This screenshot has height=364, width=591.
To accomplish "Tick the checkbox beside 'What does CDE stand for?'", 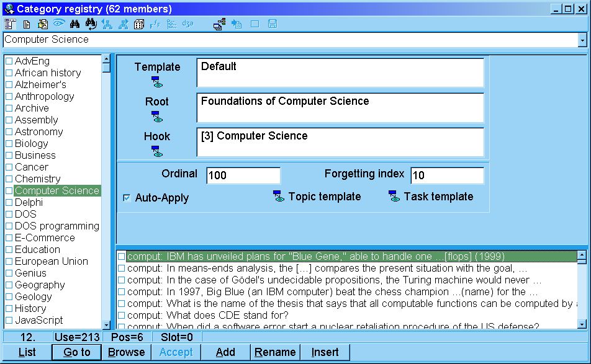I will click(x=122, y=315).
